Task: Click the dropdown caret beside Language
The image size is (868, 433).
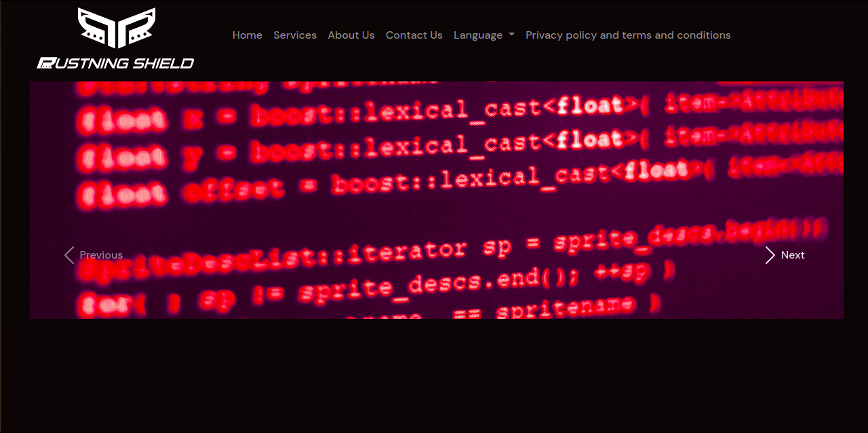Action: [x=511, y=35]
